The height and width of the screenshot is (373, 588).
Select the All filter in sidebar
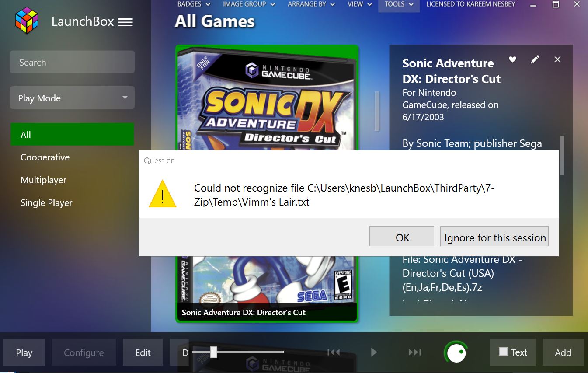[72, 135]
